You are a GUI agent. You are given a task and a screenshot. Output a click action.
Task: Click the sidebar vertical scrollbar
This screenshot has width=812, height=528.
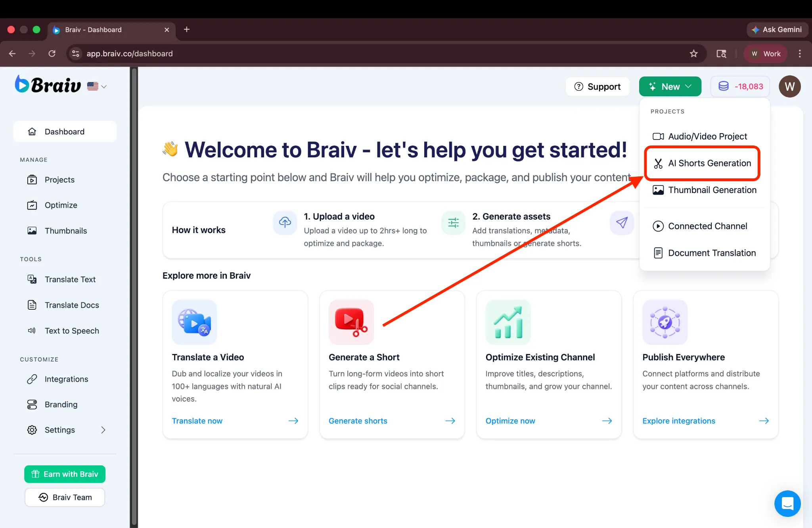tap(134, 297)
